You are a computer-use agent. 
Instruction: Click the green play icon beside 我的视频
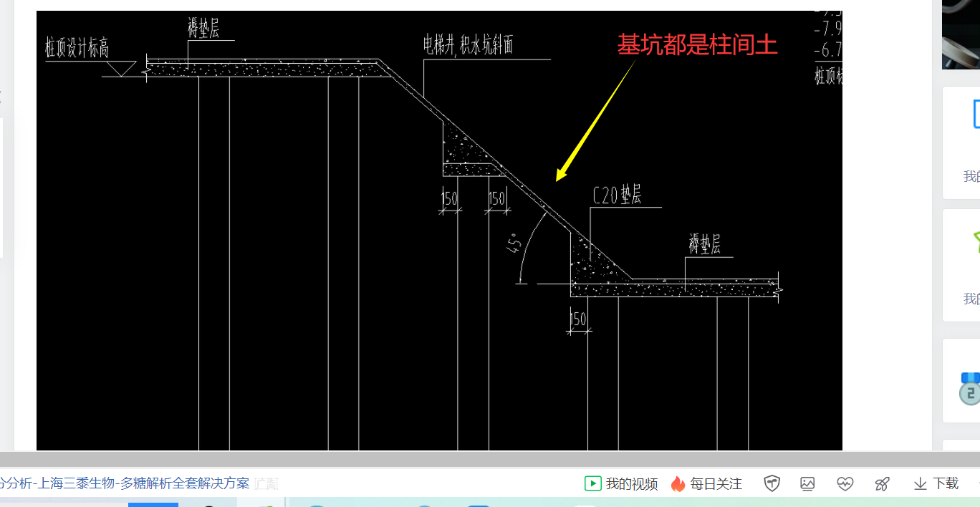[592, 483]
